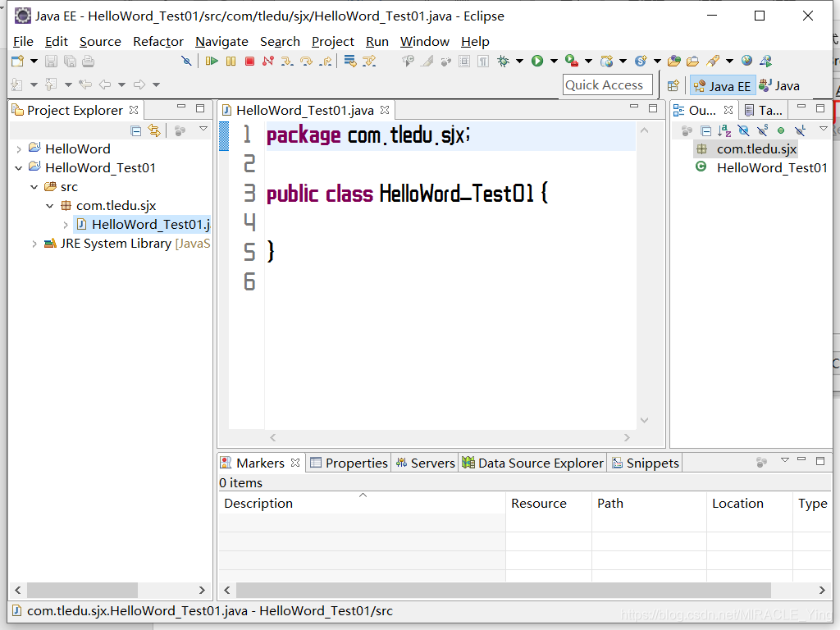Screen dimensions: 840x630
Task: Open the Source menu
Action: [100, 41]
